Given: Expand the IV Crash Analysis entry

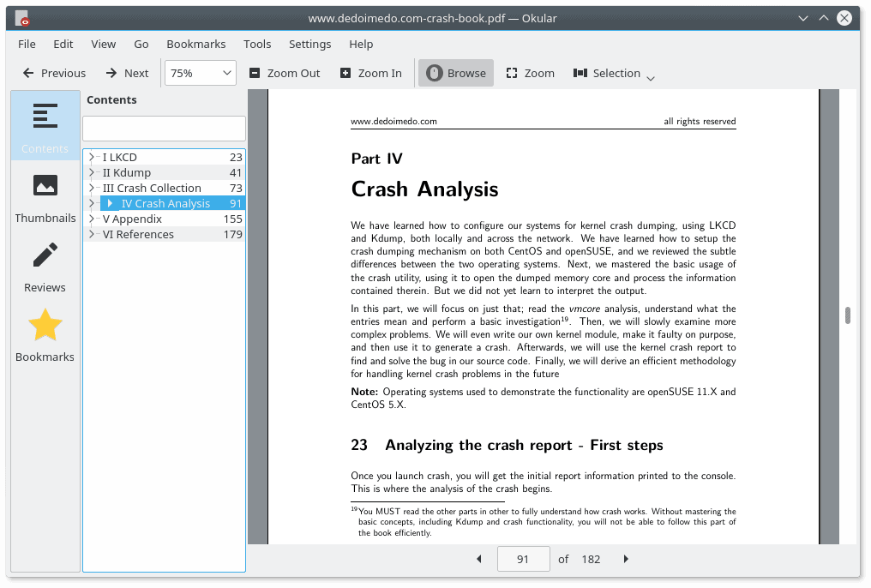Looking at the screenshot, I should 92,204.
